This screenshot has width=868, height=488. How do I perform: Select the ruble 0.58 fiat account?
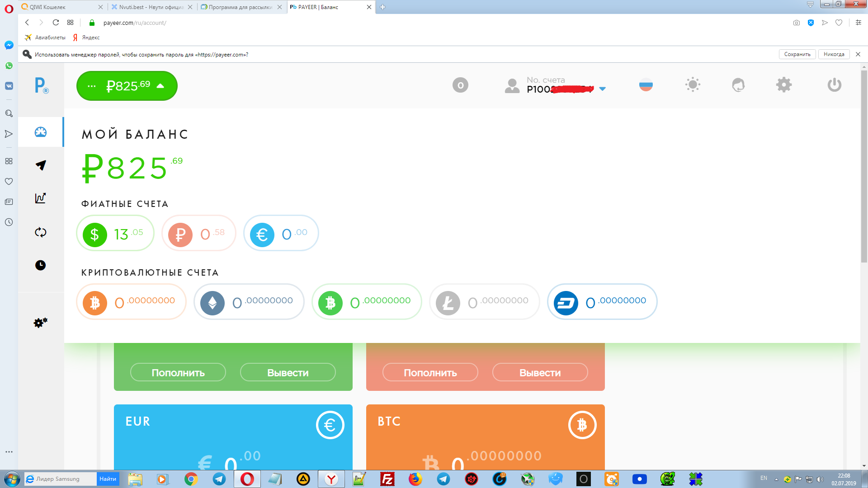pyautogui.click(x=199, y=233)
